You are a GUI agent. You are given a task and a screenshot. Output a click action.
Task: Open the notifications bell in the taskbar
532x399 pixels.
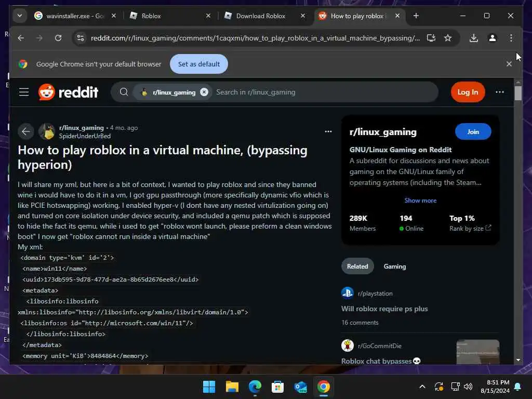518,387
